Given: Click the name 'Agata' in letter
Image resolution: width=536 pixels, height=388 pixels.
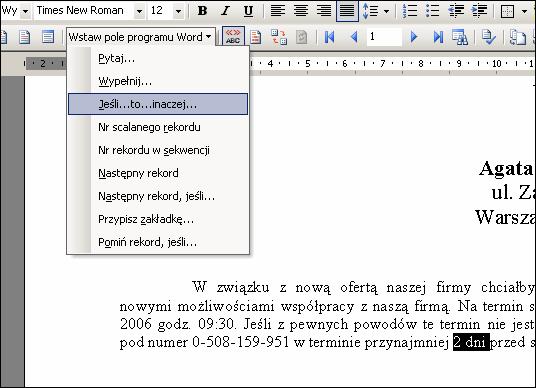Looking at the screenshot, I should pos(506,169).
